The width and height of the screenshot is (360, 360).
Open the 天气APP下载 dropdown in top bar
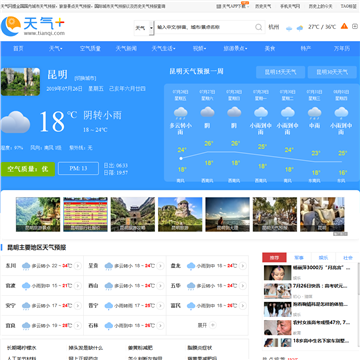point(233,6)
